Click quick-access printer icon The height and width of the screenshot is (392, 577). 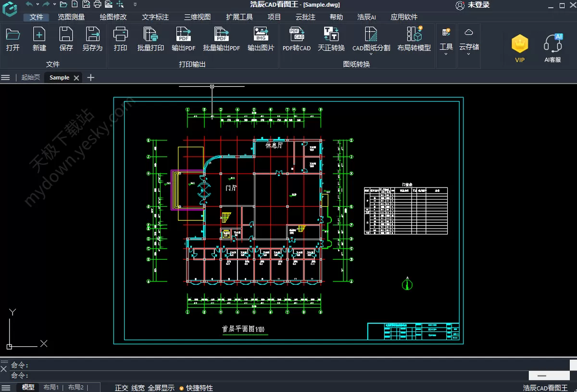tap(98, 4)
